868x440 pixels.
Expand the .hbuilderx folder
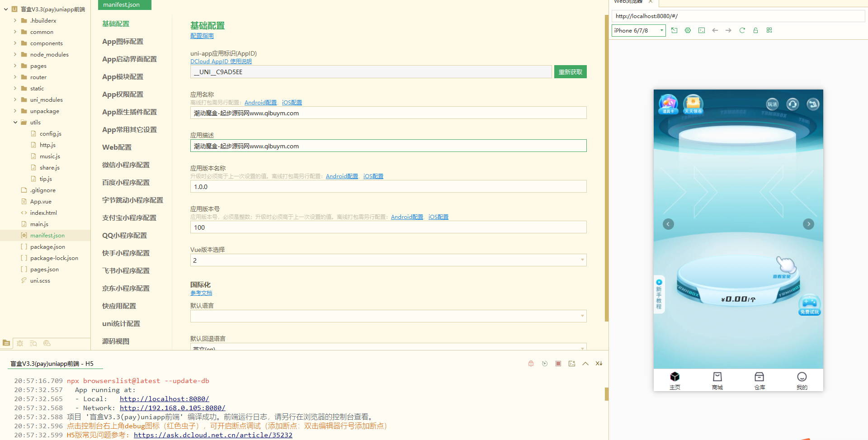(15, 20)
